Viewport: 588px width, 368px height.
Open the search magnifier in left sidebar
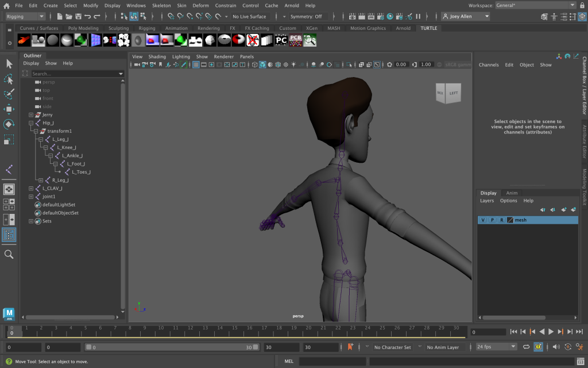pos(9,254)
